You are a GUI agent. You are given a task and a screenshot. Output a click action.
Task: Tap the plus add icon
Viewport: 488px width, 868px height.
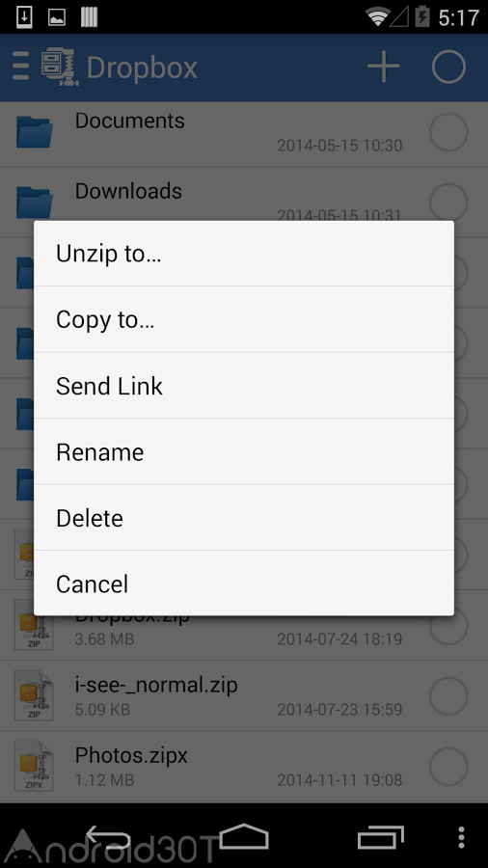(384, 67)
